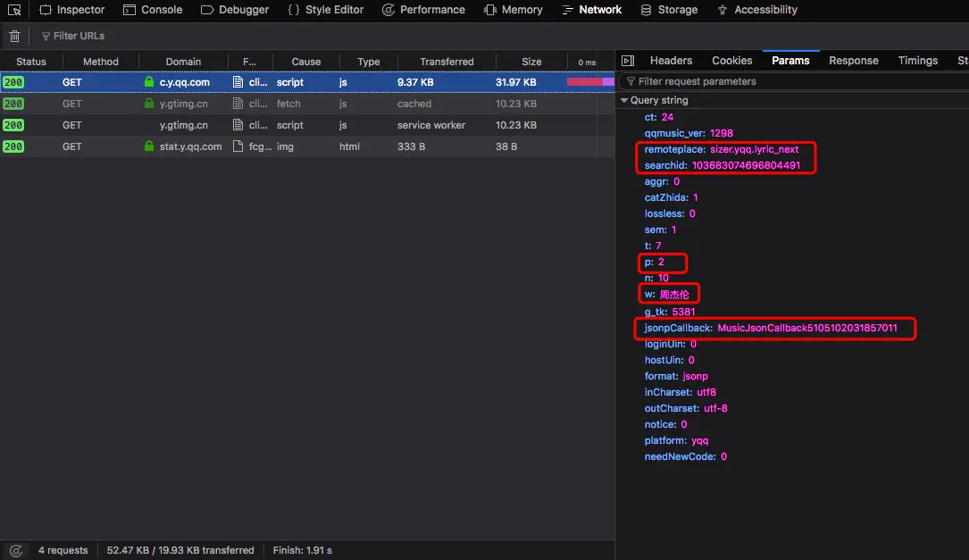The image size is (969, 560).
Task: Click the g_tk parameter value 5381
Action: click(683, 312)
